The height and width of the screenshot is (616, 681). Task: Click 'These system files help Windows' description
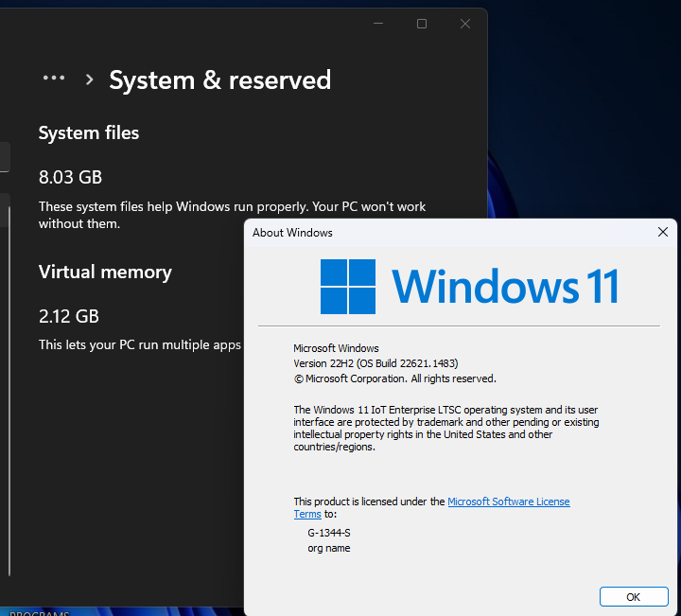[232, 215]
